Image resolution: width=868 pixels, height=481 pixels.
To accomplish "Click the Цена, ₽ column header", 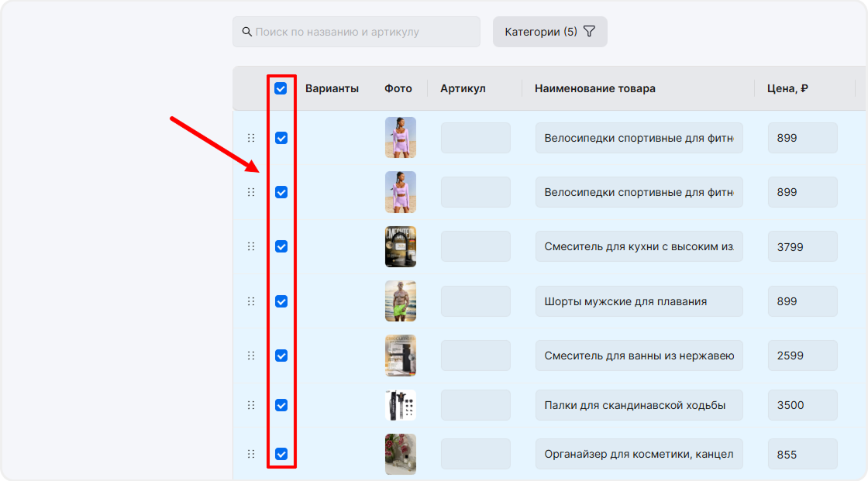I will pyautogui.click(x=787, y=88).
